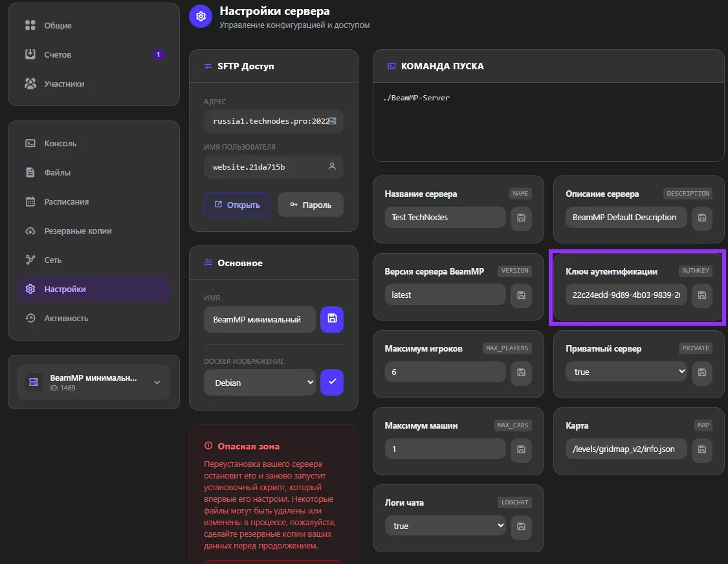
Task: Click the notification badge next to Счетов
Action: (159, 55)
